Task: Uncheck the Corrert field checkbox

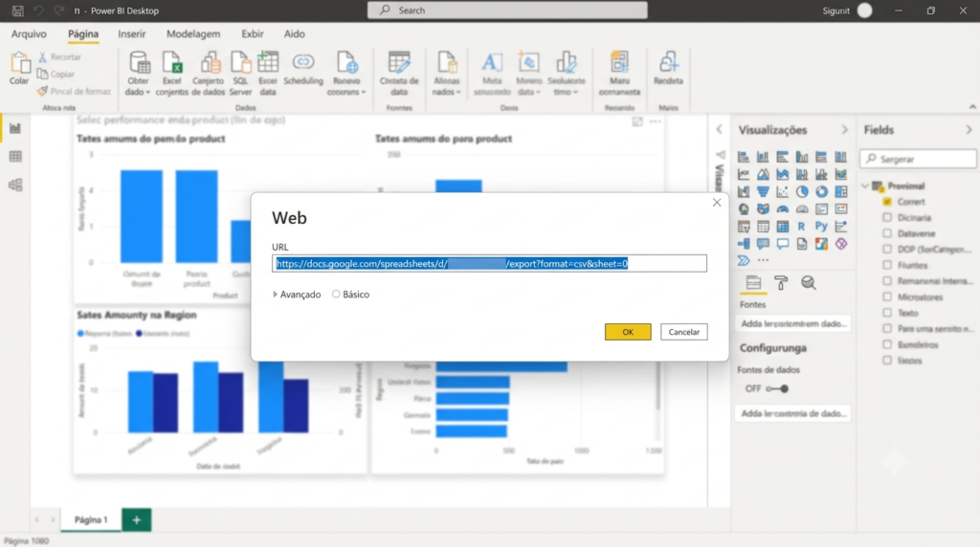Action: click(887, 202)
